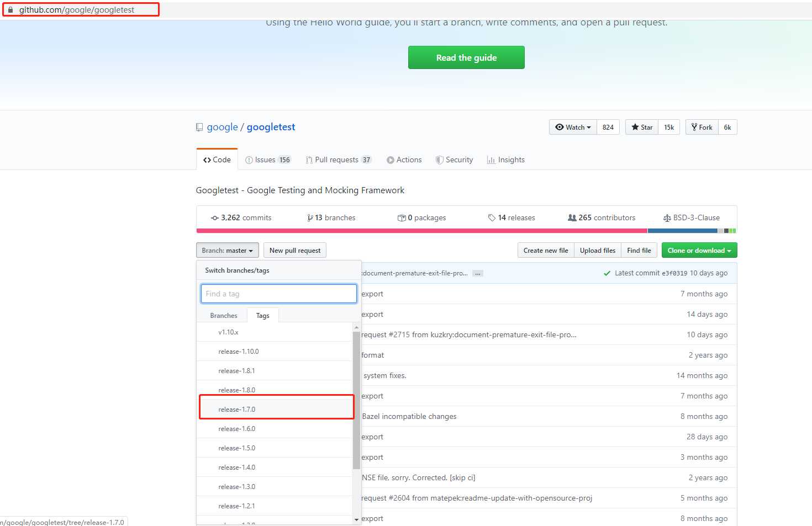The height and width of the screenshot is (526, 812).
Task: Click the eye icon on Watch button
Action: coord(560,127)
